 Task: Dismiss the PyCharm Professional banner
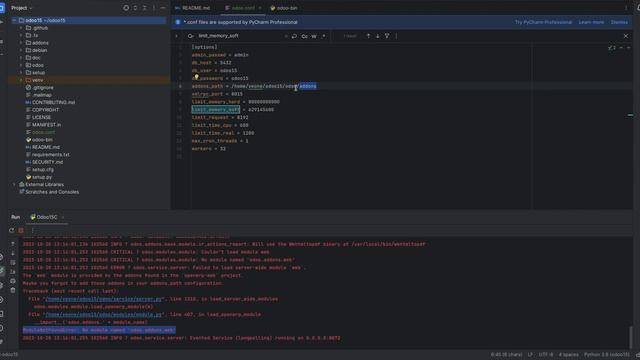[x=619, y=22]
